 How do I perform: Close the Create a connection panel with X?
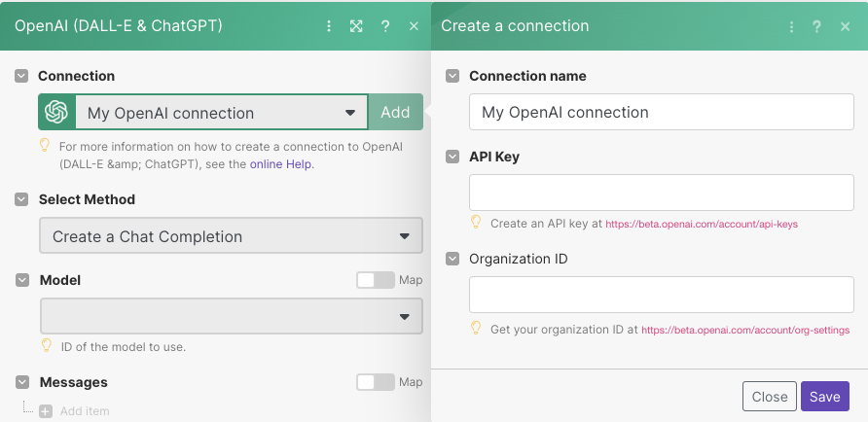point(845,26)
